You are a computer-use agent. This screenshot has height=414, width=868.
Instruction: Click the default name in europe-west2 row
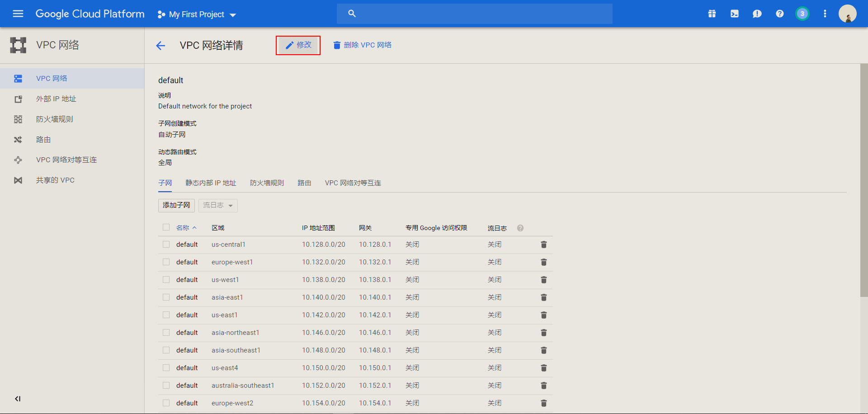187,403
